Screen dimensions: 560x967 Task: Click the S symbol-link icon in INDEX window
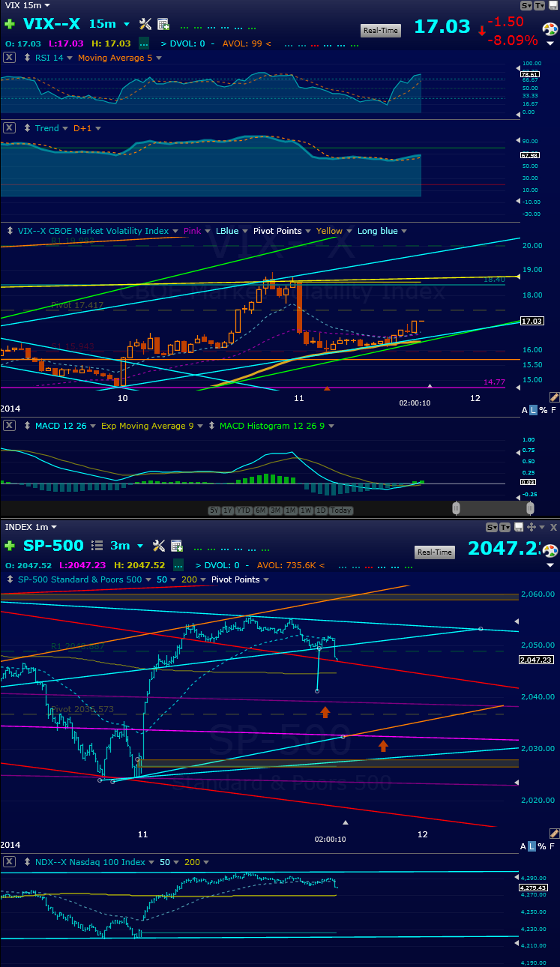pos(491,527)
